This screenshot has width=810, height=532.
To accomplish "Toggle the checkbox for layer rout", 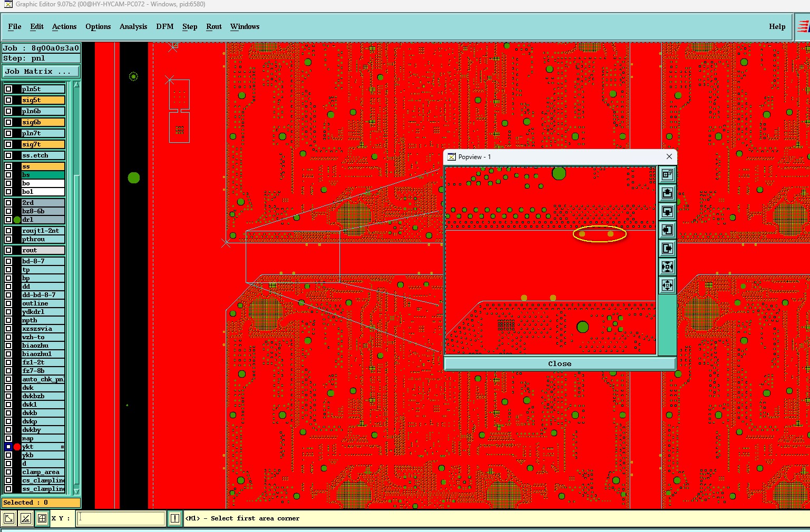I will 8,250.
